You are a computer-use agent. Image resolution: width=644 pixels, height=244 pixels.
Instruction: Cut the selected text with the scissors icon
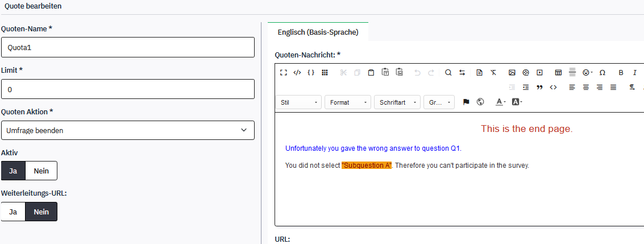pyautogui.click(x=343, y=72)
